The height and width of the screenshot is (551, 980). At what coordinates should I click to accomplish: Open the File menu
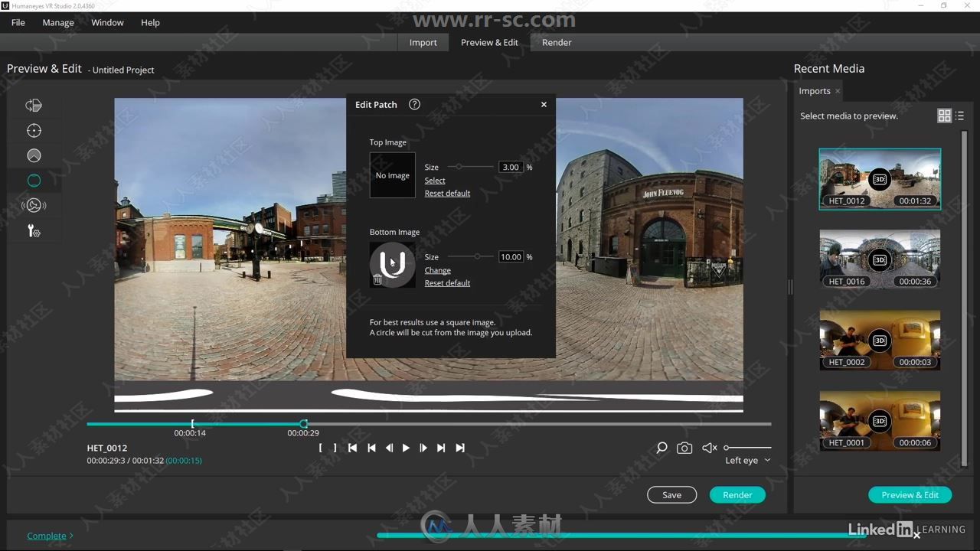click(x=18, y=22)
